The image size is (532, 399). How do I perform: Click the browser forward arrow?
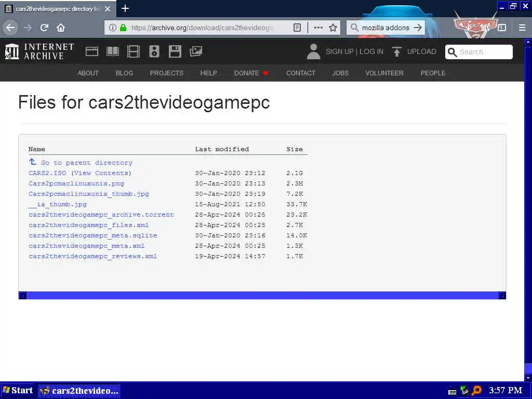coord(28,28)
